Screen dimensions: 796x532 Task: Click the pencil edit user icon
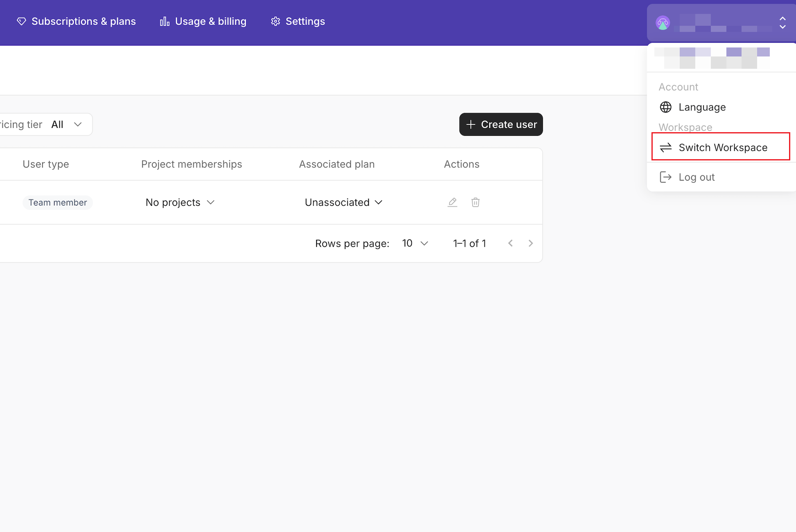452,202
